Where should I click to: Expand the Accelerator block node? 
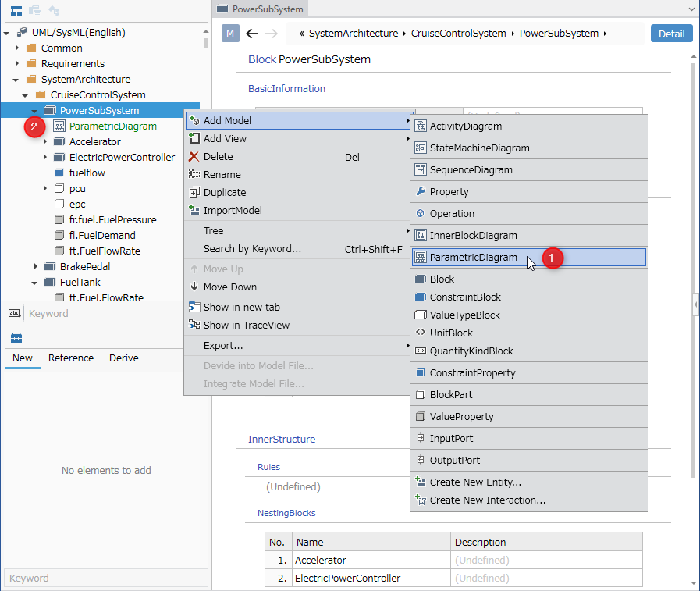44,141
